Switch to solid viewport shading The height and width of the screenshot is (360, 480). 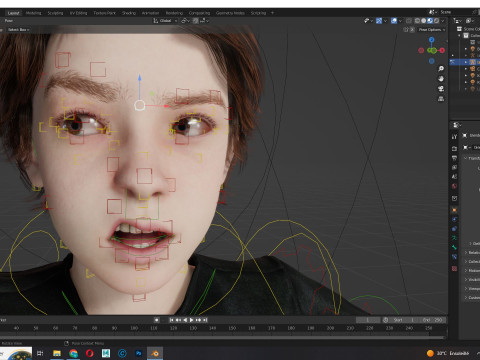423,21
